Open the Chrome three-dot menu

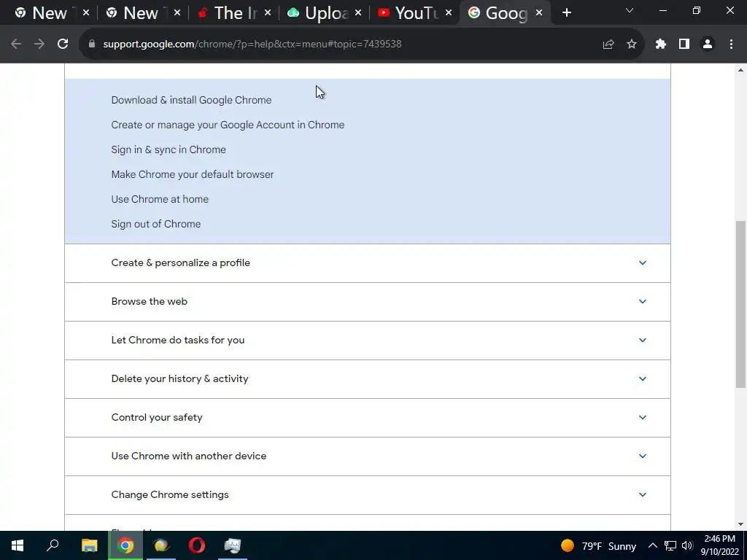point(731,44)
